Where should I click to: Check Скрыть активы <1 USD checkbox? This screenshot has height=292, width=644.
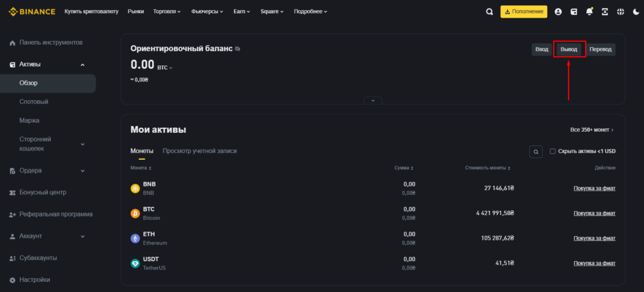coord(553,151)
